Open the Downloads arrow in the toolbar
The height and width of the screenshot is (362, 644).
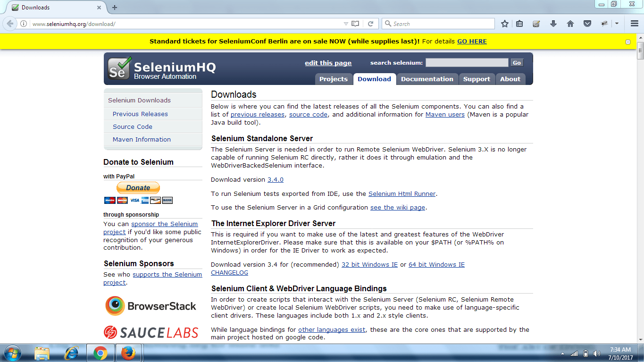pos(553,23)
